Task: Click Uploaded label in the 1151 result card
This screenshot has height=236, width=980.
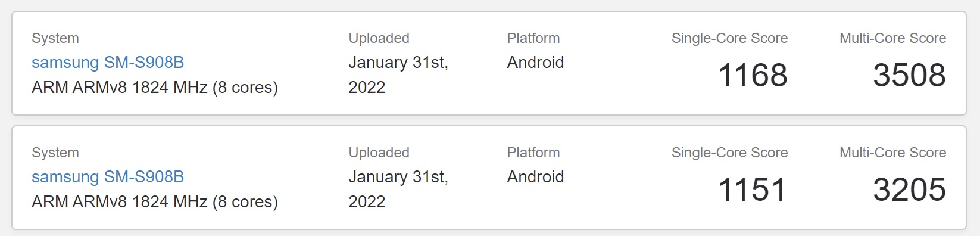Action: 379,153
